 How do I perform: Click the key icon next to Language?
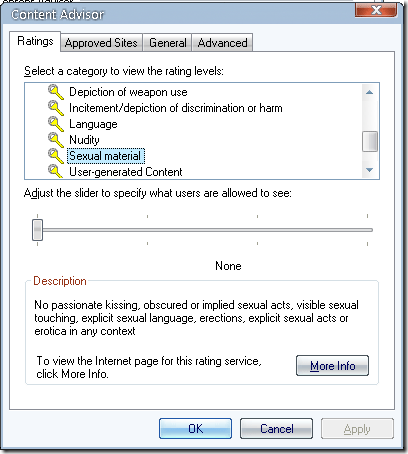(56, 124)
